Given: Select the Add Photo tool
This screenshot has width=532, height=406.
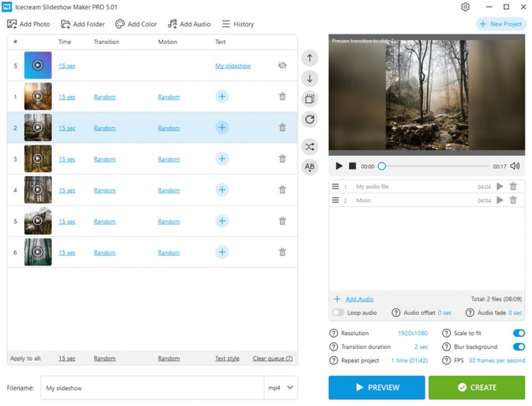Looking at the screenshot, I should tap(29, 24).
